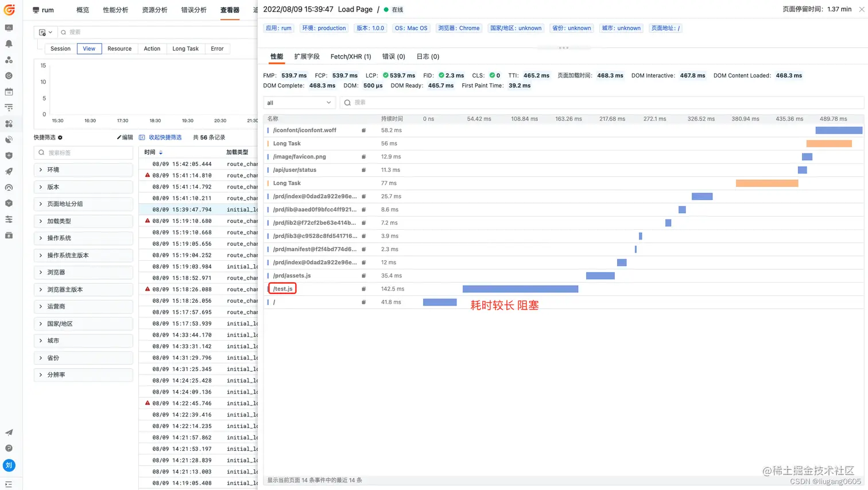Copy icon in /api/user/status row
This screenshot has width=868, height=490.
363,170
